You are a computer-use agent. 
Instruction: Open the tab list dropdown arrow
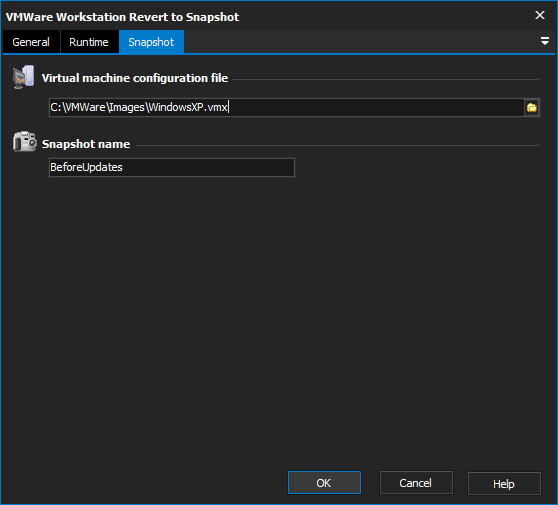tap(544, 41)
